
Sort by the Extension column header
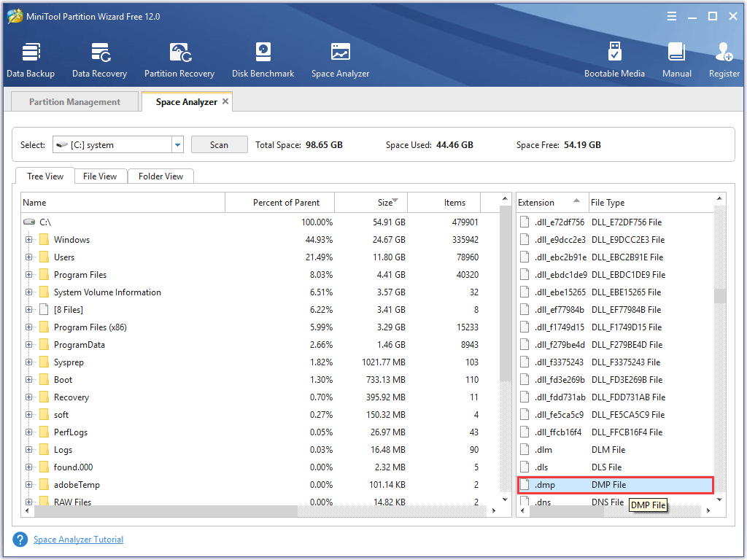[x=553, y=203]
